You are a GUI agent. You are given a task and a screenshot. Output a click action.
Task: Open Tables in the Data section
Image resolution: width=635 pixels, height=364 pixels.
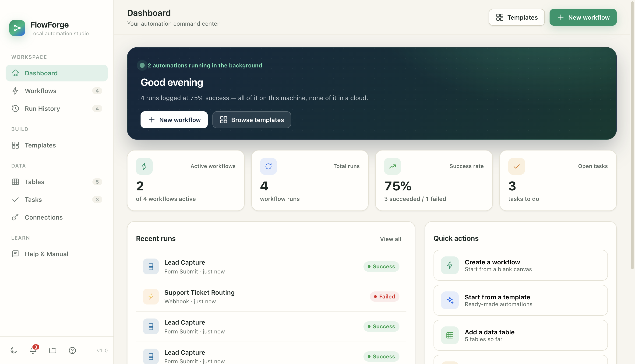(x=57, y=182)
